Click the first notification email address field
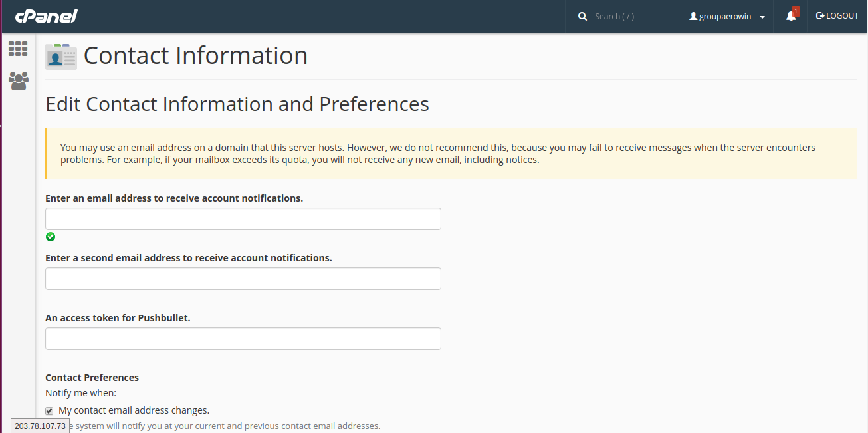 (x=243, y=219)
